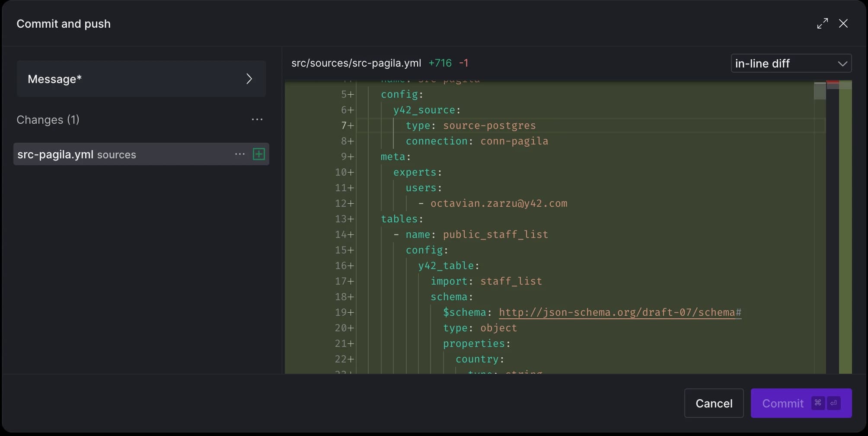Click line 21 properties: key
The width and height of the screenshot is (868, 436).
(x=477, y=343)
